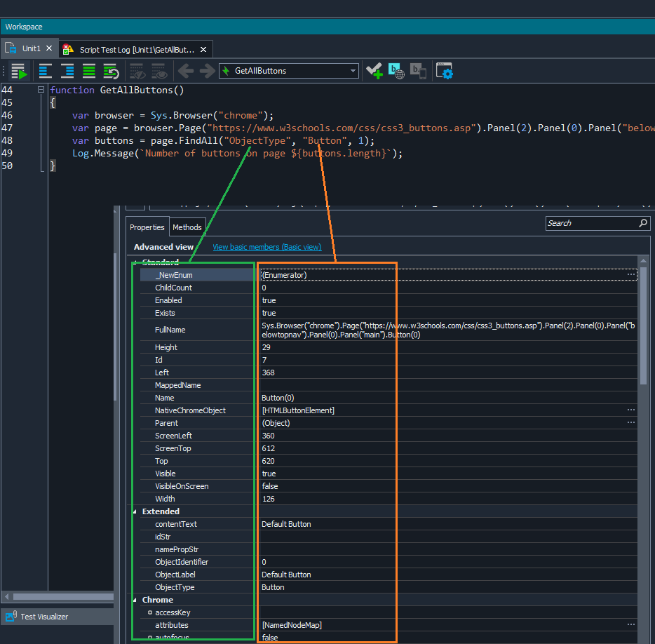Click the browser globe toolbar icon

(396, 71)
